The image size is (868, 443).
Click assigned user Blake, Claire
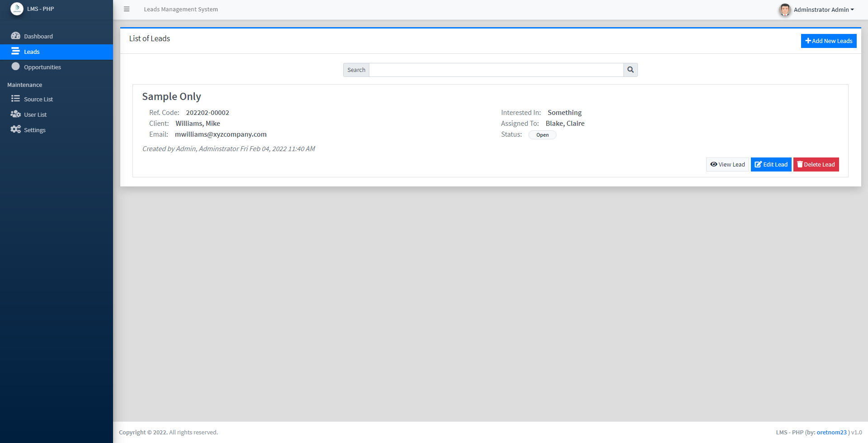[565, 124]
